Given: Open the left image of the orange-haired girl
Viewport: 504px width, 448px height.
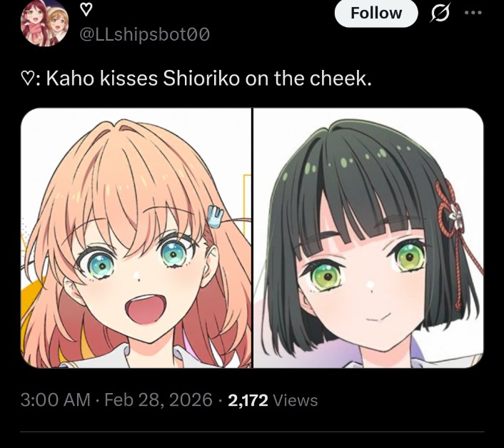Looking at the screenshot, I should [x=136, y=238].
